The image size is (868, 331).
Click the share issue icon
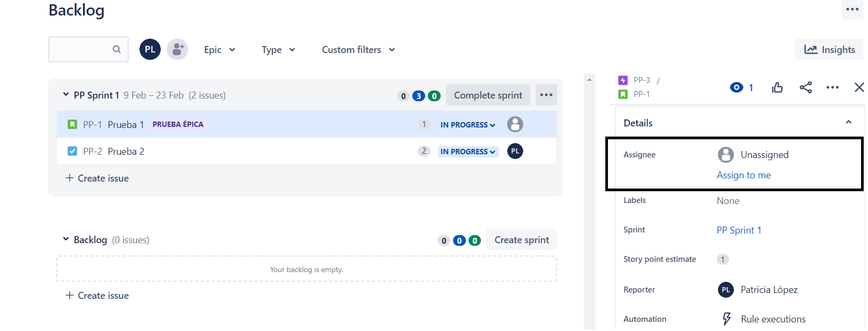click(805, 87)
